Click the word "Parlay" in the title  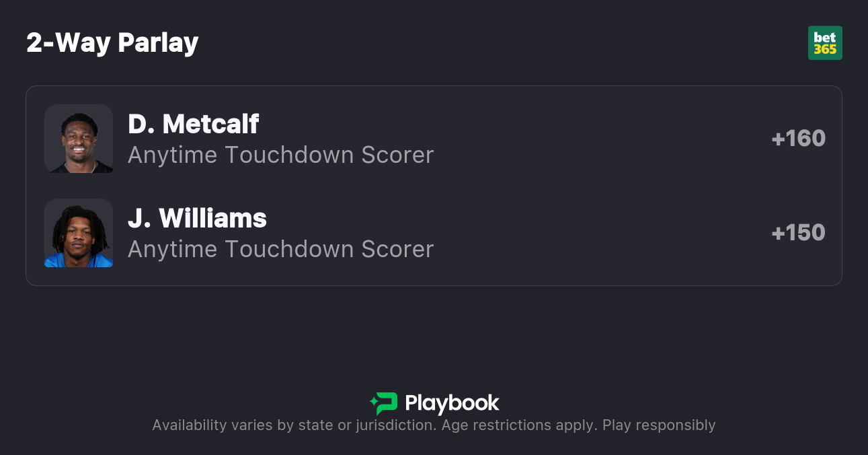[158, 43]
